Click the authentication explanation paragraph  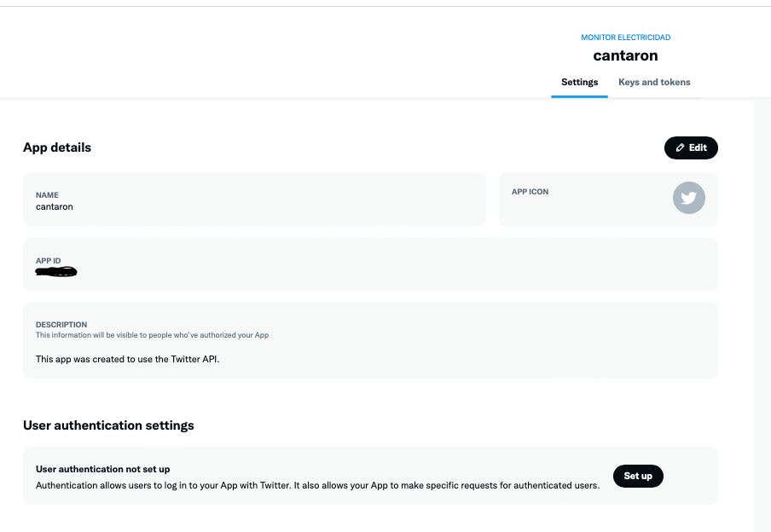(317, 485)
